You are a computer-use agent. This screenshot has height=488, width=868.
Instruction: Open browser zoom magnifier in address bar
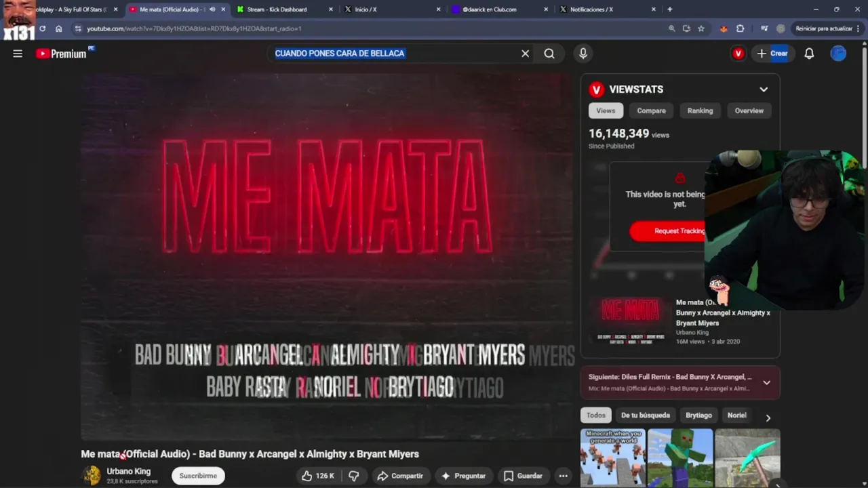(671, 28)
